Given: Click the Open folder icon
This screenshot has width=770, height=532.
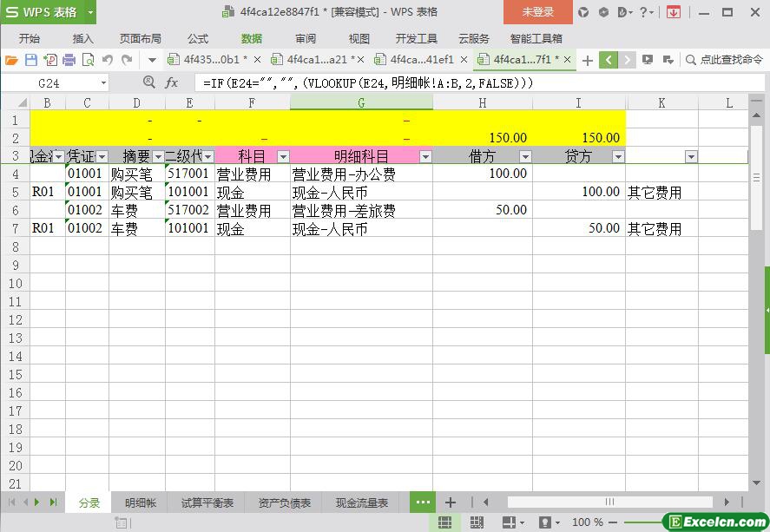Looking at the screenshot, I should (11, 60).
